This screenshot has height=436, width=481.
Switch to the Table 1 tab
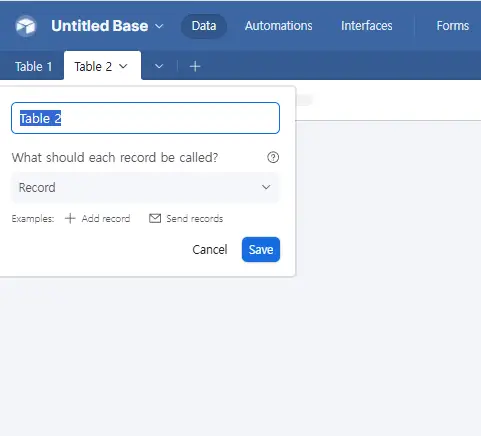coord(33,66)
